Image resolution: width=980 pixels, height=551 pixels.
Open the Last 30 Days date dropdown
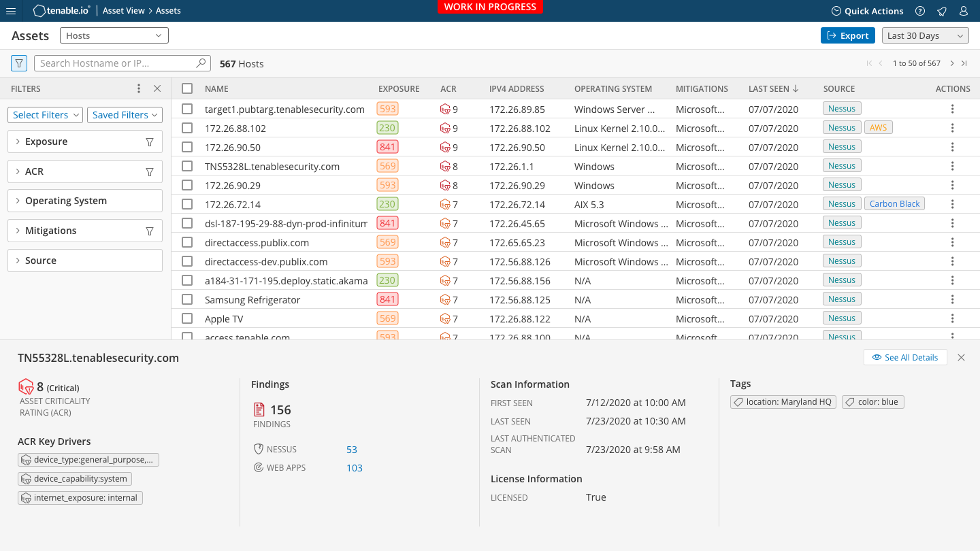[926, 35]
